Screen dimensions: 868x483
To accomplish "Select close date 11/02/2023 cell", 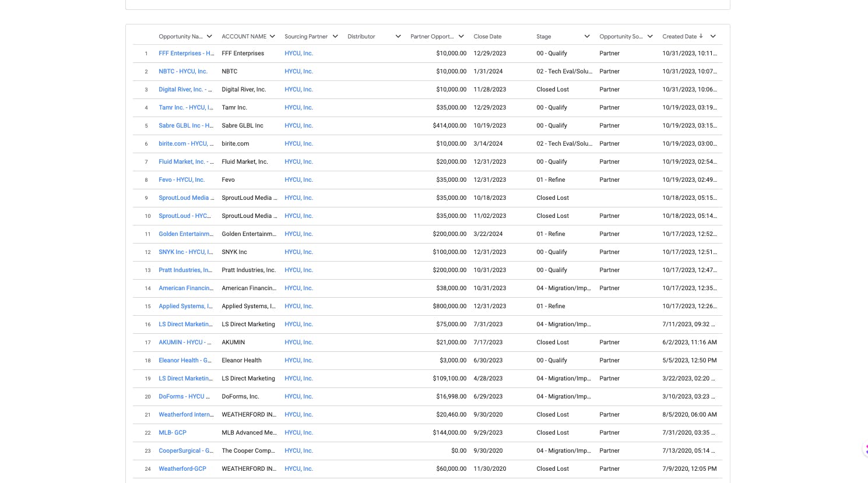I will (x=490, y=216).
